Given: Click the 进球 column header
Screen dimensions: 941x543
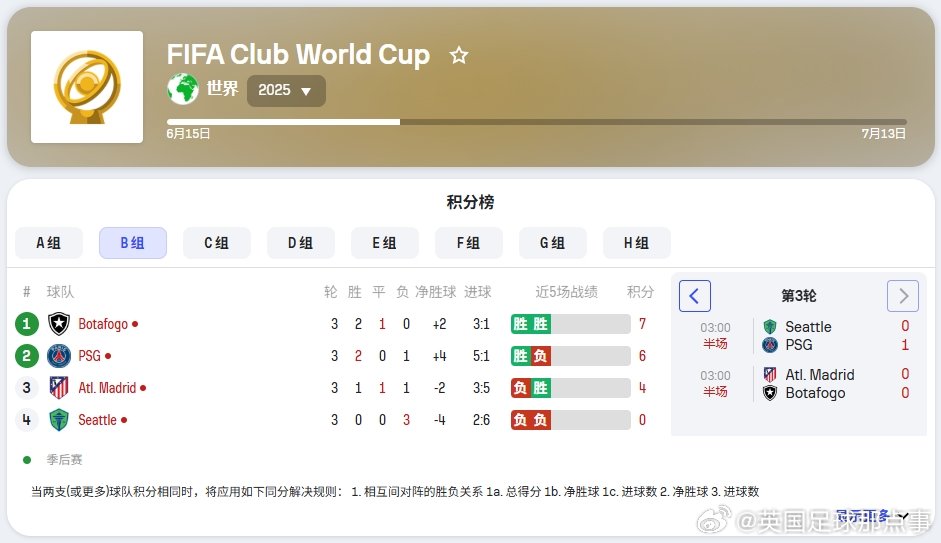Looking at the screenshot, I should pyautogui.click(x=478, y=292).
